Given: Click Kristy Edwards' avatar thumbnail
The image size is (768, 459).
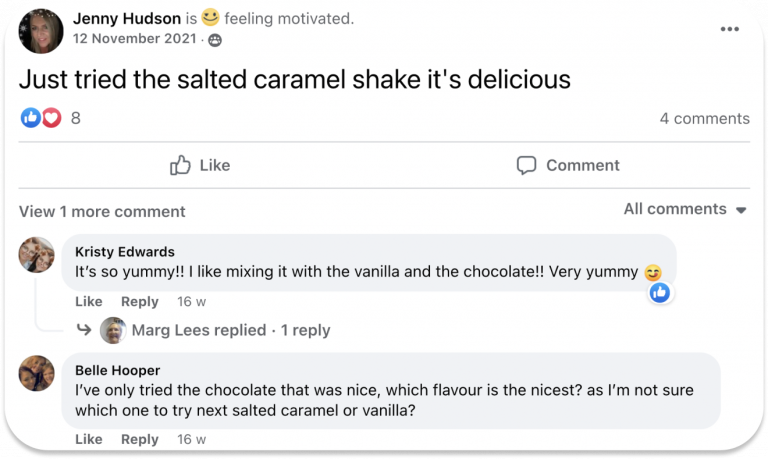Looking at the screenshot, I should click(37, 255).
